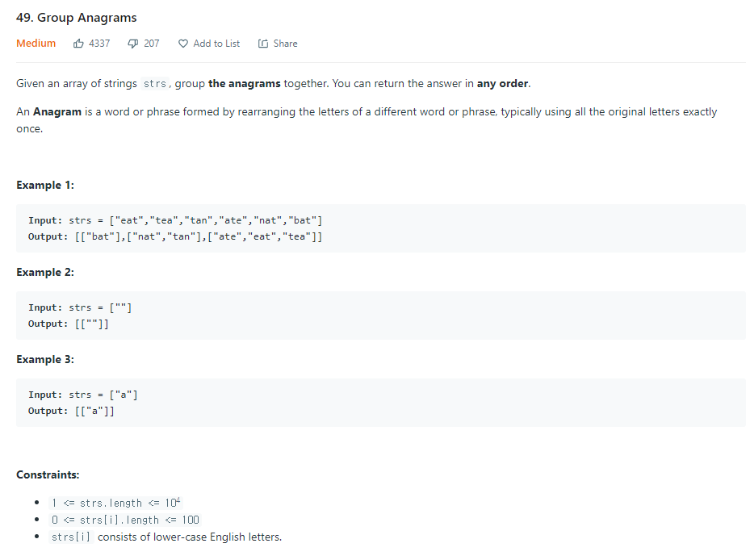Click the 'strs[i].length <= 100' constraint
This screenshot has height=560, width=750.
(x=125, y=520)
